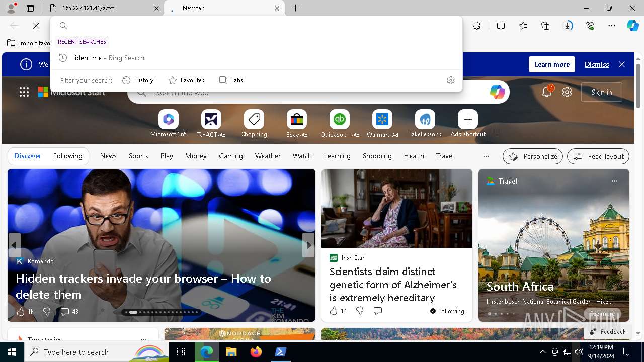Open the notifications bell
Screen dimensions: 644x362
coord(547,92)
